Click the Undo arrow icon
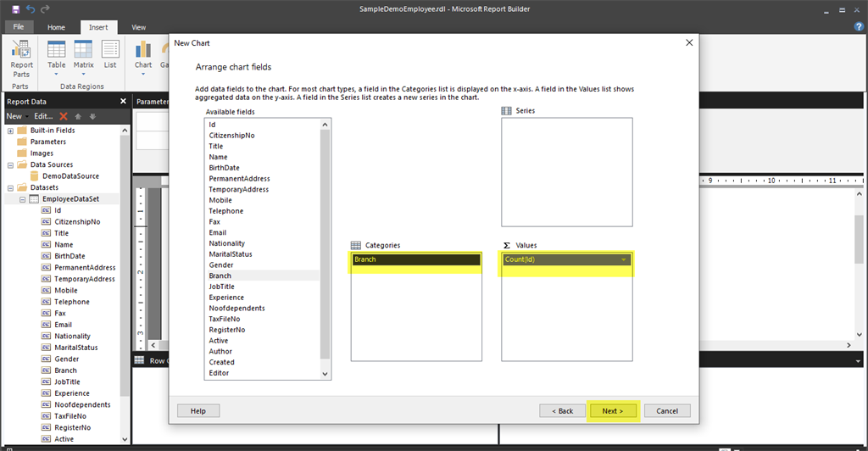Screen dimensions: 868x451 [31, 8]
